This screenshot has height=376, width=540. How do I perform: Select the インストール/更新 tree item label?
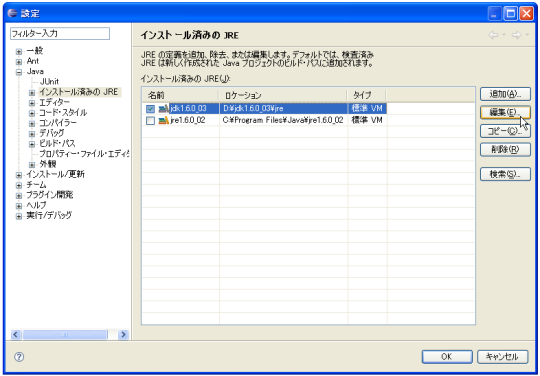(x=55, y=174)
